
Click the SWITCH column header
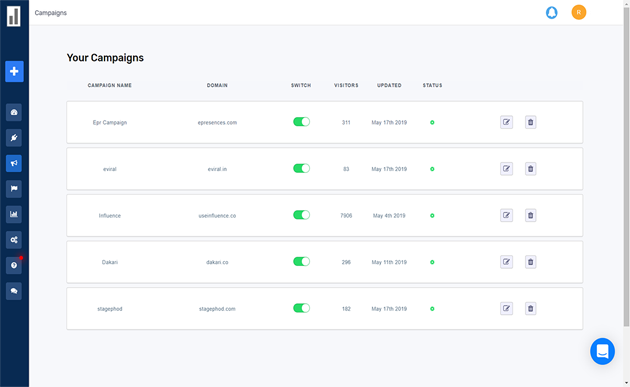pyautogui.click(x=301, y=85)
